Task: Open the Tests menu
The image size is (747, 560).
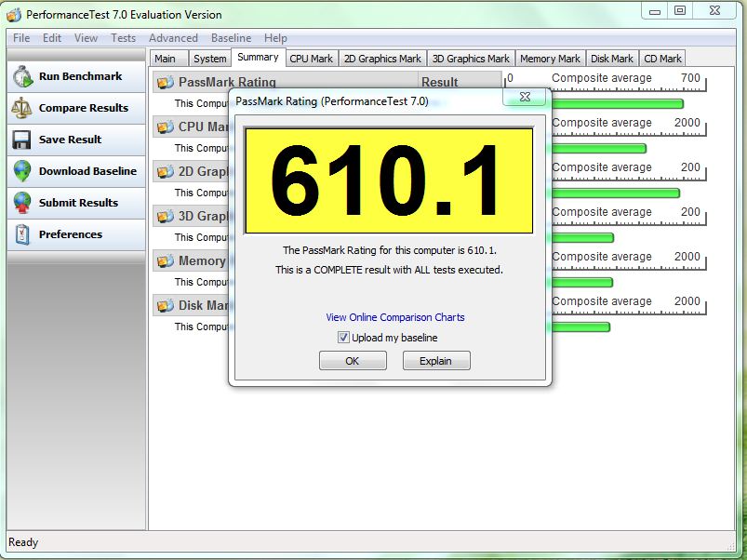Action: 124,38
